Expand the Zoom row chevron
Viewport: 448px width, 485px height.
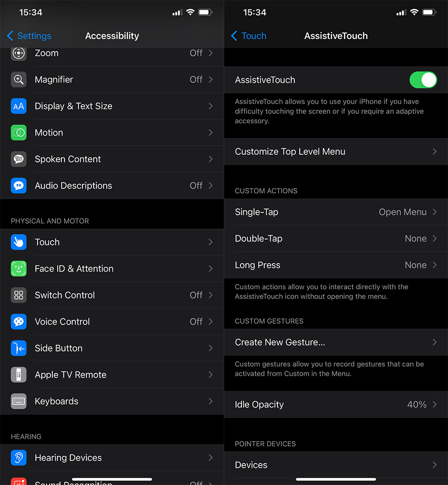[211, 53]
